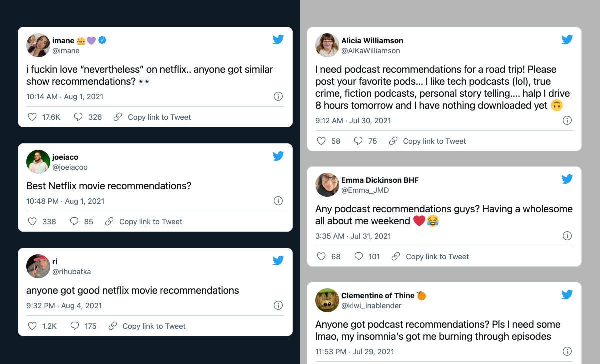Open imane's profile picture
The width and height of the screenshot is (600, 364).
pyautogui.click(x=38, y=45)
